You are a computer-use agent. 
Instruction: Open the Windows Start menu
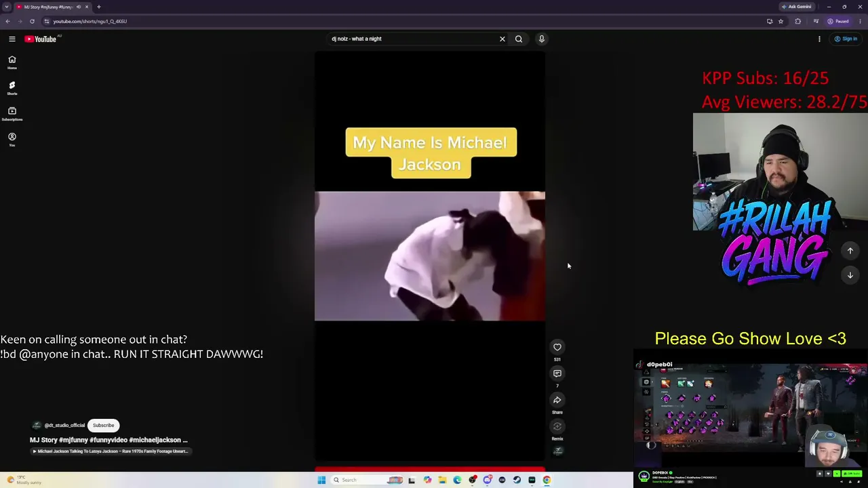[321, 480]
